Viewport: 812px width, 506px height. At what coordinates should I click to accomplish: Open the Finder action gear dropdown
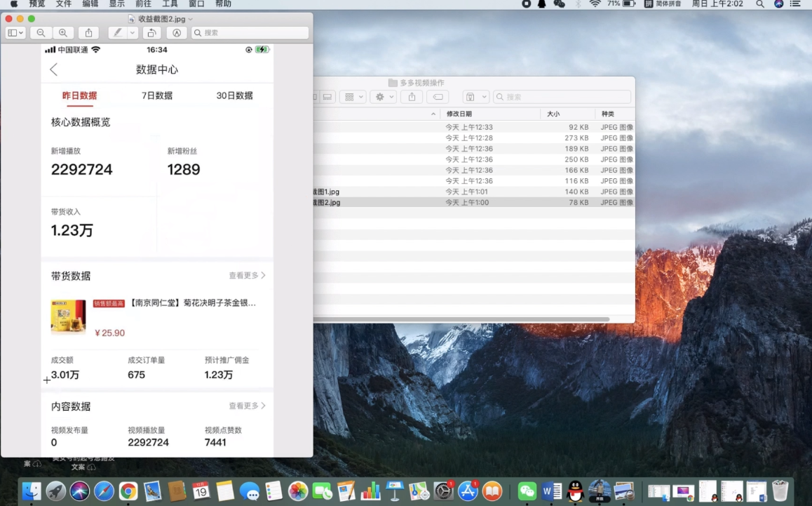pos(383,97)
